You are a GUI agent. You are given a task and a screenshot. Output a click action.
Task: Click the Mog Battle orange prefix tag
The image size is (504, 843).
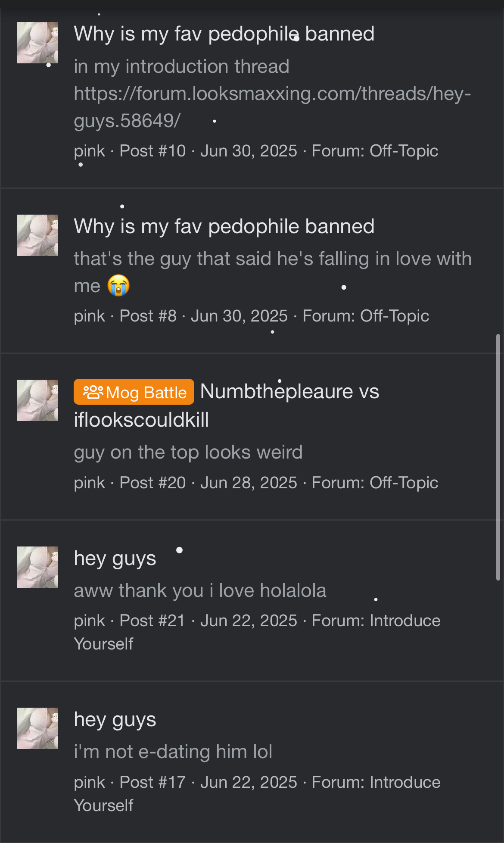(134, 392)
